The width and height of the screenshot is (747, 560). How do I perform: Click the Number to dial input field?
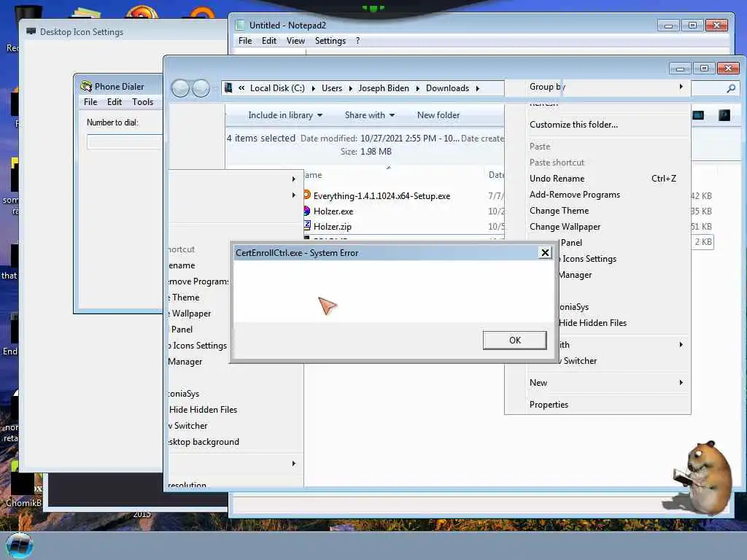point(125,142)
